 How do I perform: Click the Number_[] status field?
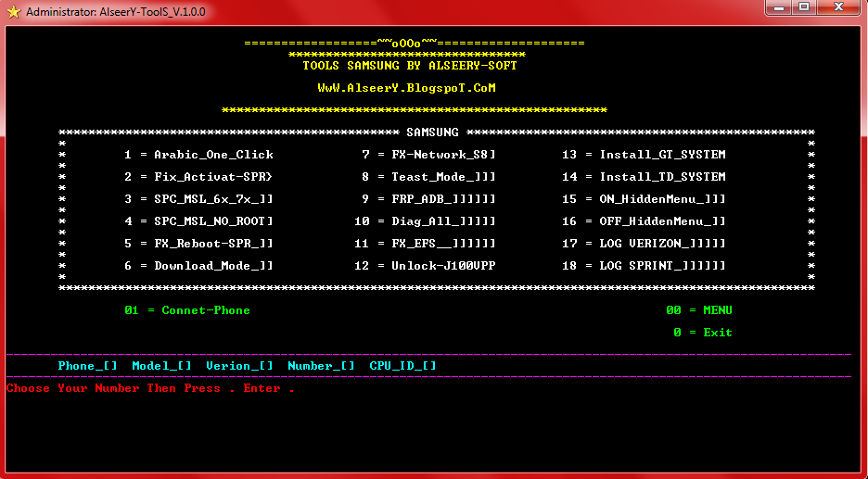(x=321, y=366)
